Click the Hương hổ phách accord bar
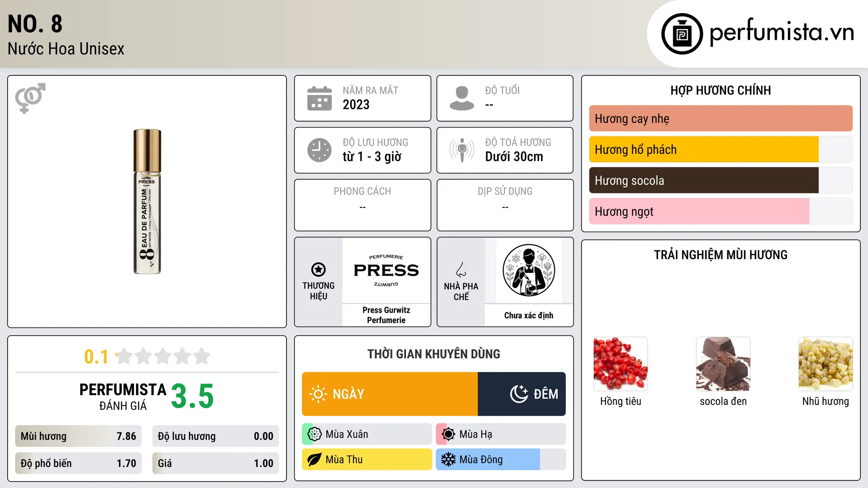Image resolution: width=868 pixels, height=488 pixels. [x=721, y=150]
